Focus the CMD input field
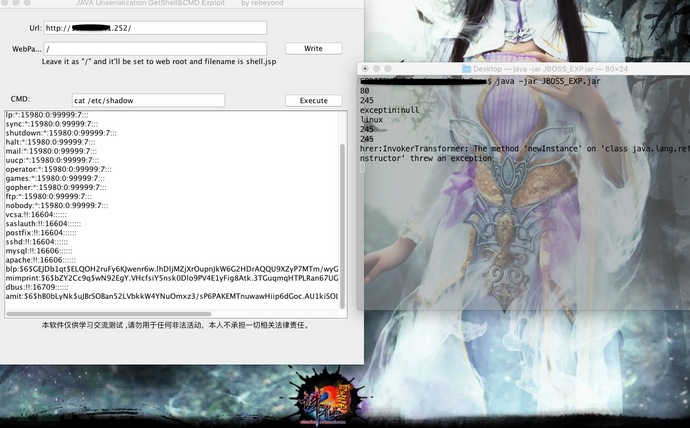Image resolution: width=690 pixels, height=428 pixels. click(x=148, y=100)
